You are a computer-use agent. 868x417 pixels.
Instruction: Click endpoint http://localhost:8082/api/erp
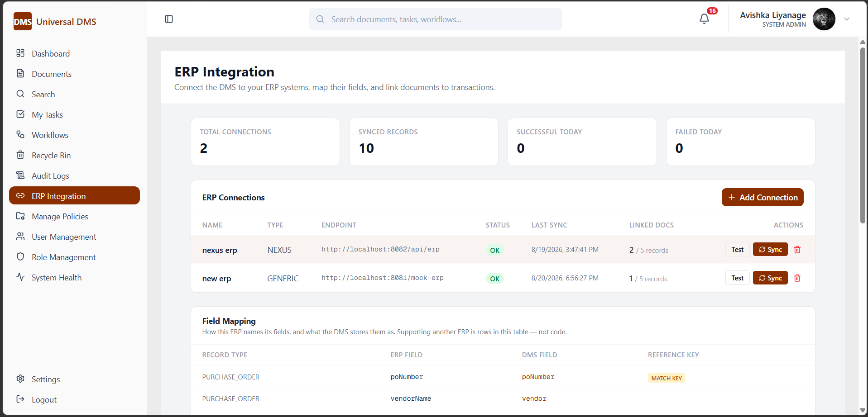[380, 249]
